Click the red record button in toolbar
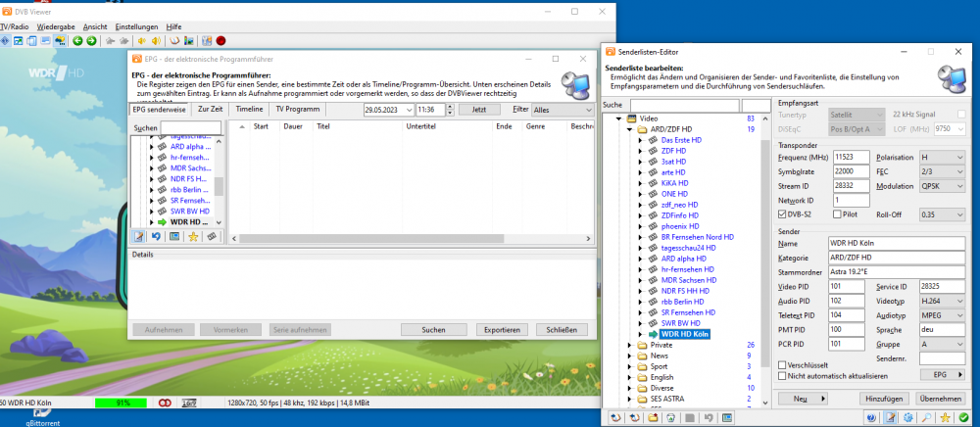Viewport: 980px width, 427px height. [220, 40]
